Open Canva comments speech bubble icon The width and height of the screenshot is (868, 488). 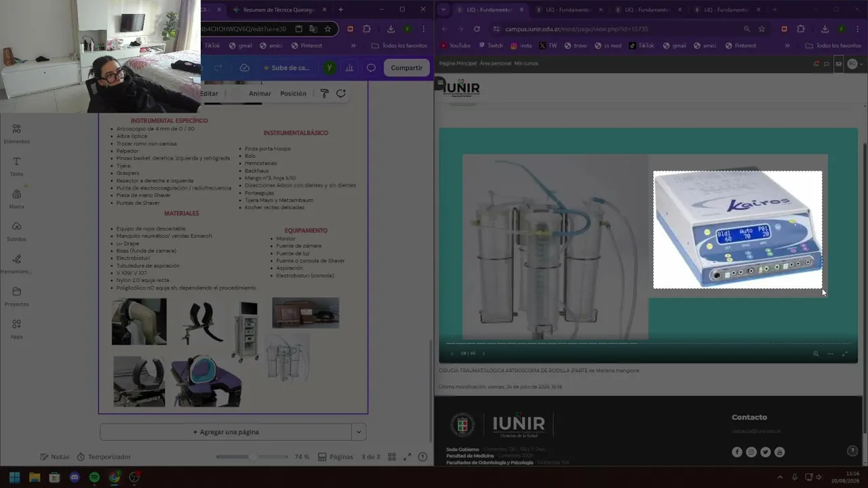tap(371, 68)
